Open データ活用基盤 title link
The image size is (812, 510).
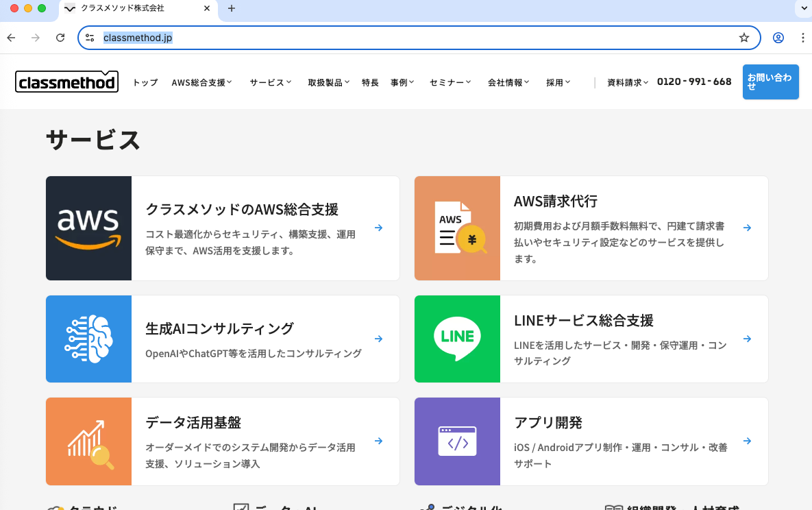pos(193,422)
